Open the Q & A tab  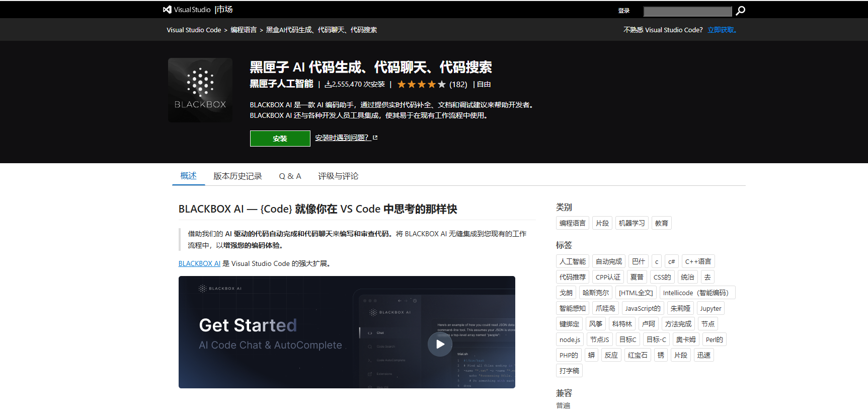coord(290,176)
